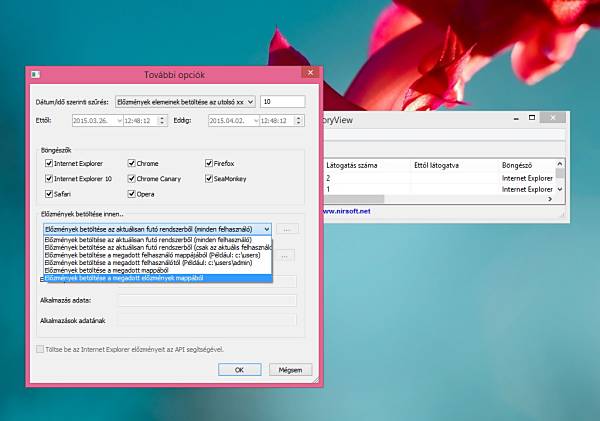Click the Ettől time spinner arrows
This screenshot has height=421, width=600.
coord(162,121)
